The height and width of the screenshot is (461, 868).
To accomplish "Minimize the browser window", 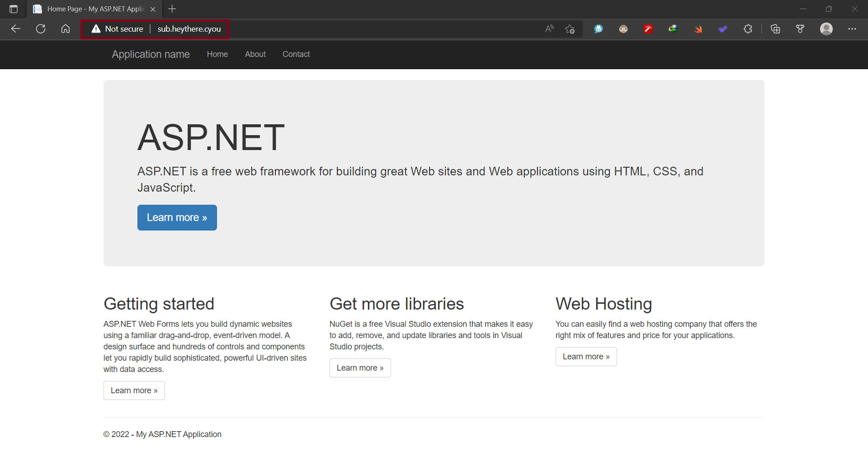I will [x=803, y=9].
